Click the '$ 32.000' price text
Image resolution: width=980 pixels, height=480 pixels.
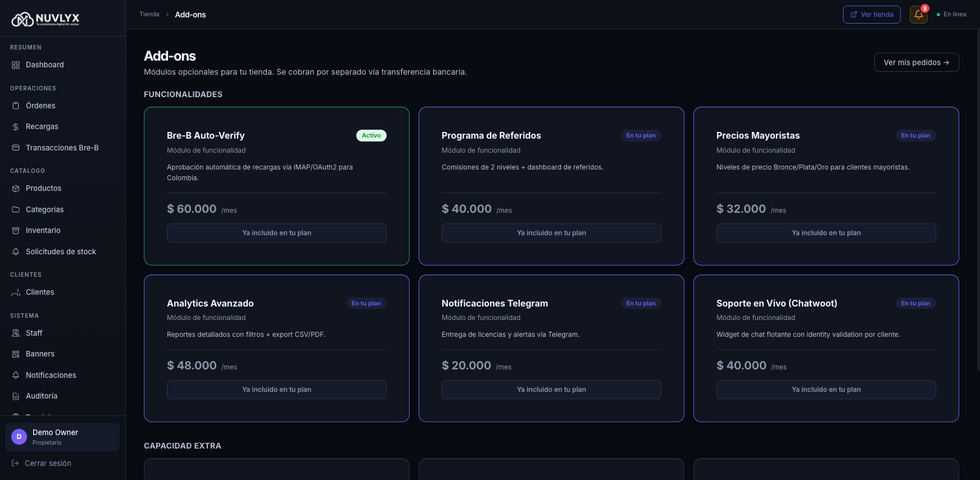point(741,209)
